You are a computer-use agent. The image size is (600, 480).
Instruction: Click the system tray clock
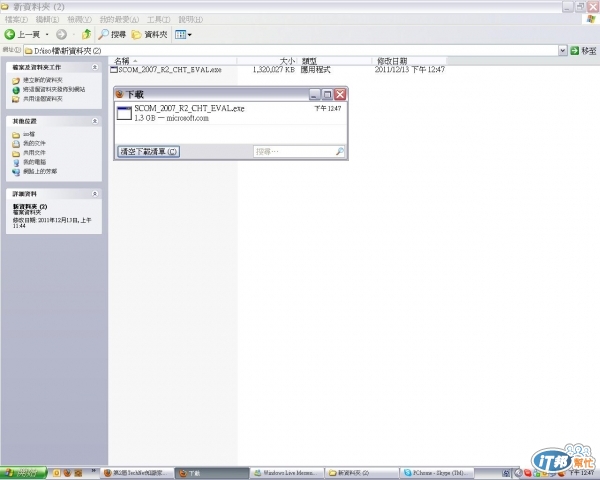(581, 473)
